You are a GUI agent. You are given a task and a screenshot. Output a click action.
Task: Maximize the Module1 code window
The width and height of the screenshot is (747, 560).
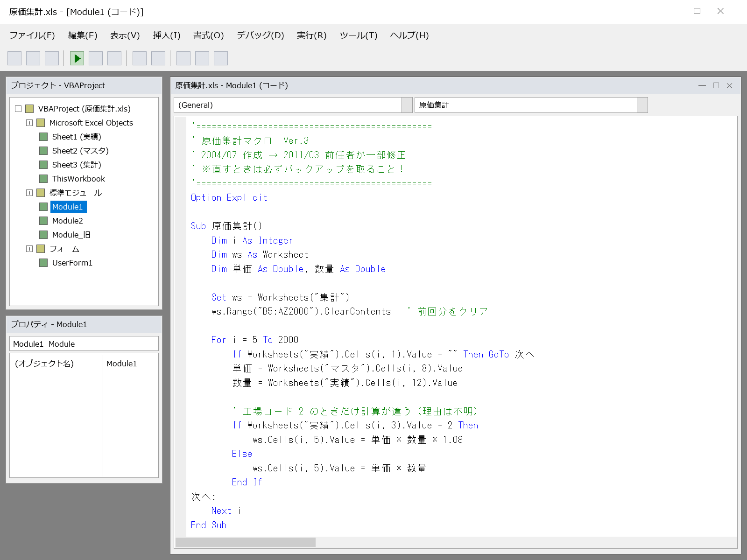pos(716,85)
